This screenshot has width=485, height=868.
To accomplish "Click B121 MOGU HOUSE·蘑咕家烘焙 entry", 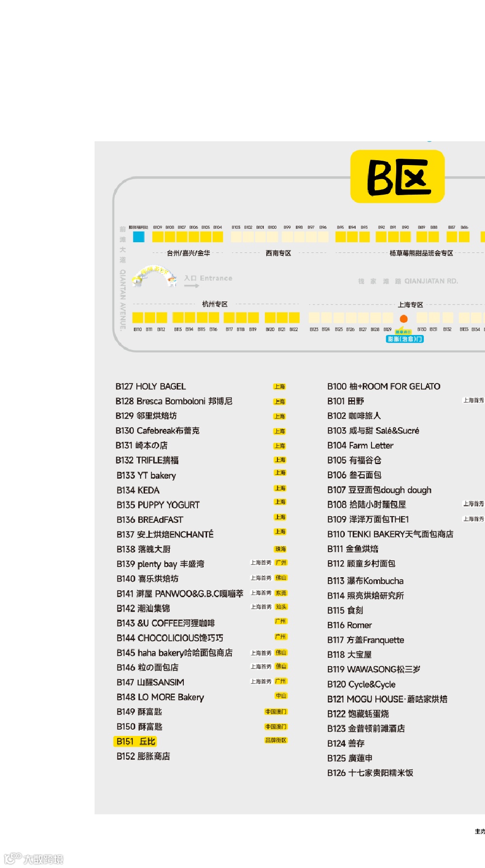I will (388, 699).
